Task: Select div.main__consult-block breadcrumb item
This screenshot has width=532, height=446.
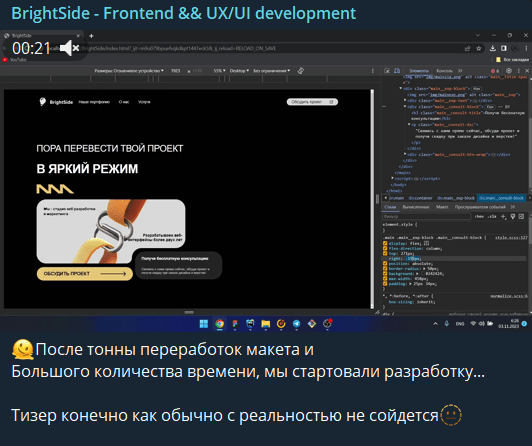Action: click(501, 198)
